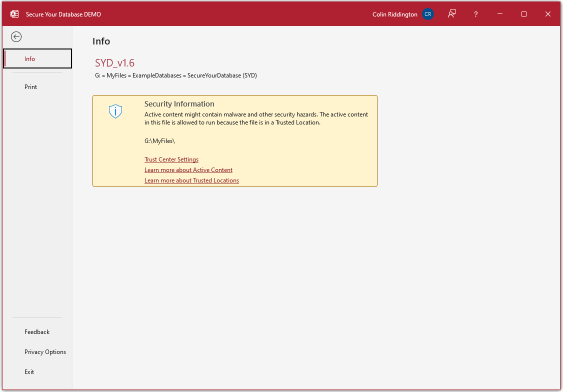
Task: Click the Secure Your Database DEMO title
Action: (x=63, y=14)
